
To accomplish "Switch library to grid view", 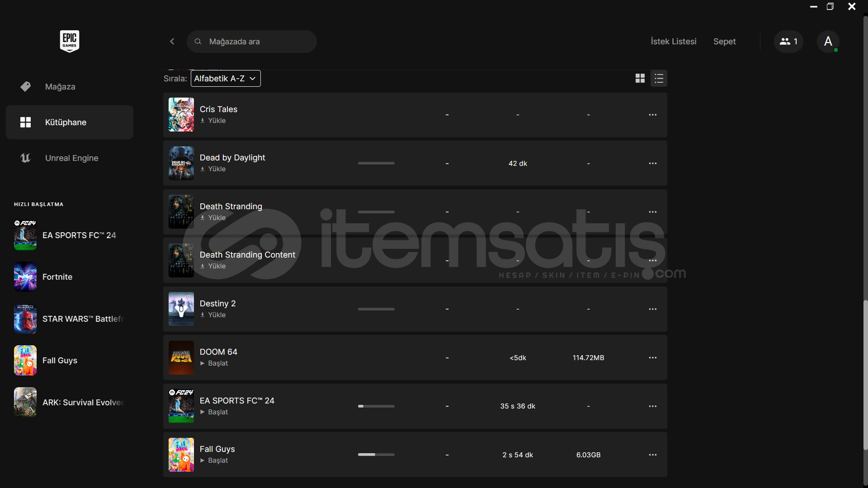I will 640,79.
